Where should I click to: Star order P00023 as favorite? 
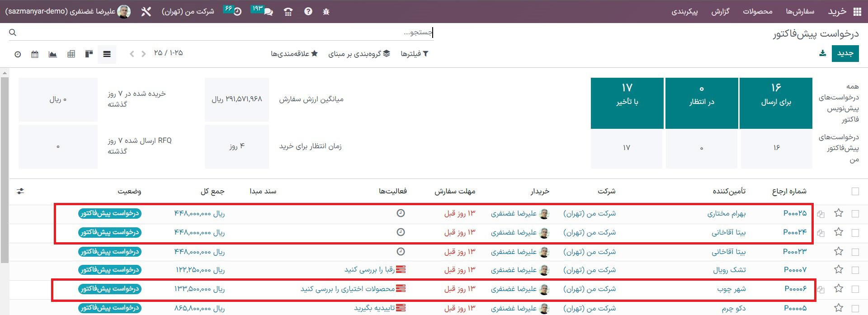pos(839,251)
